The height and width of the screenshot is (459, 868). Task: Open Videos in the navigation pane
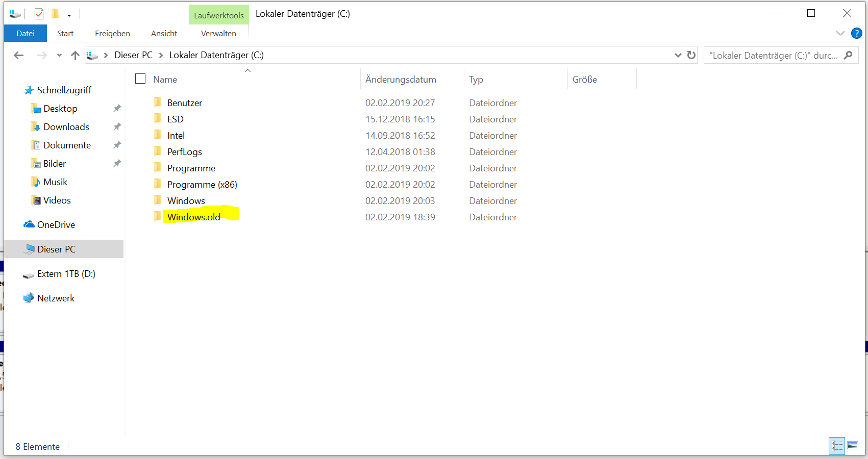pyautogui.click(x=57, y=200)
